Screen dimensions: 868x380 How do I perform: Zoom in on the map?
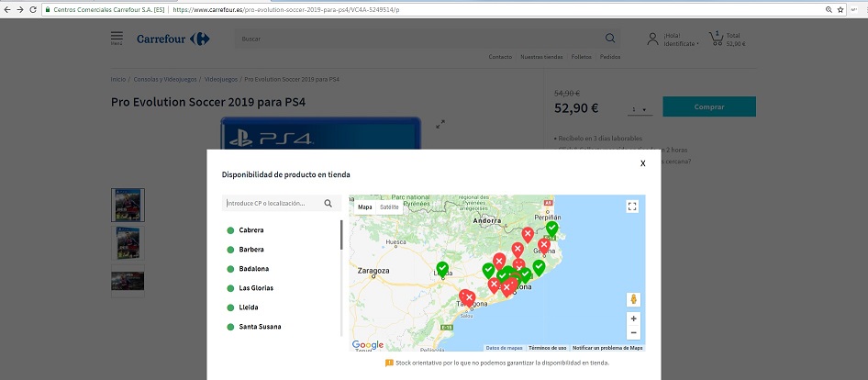coord(633,319)
